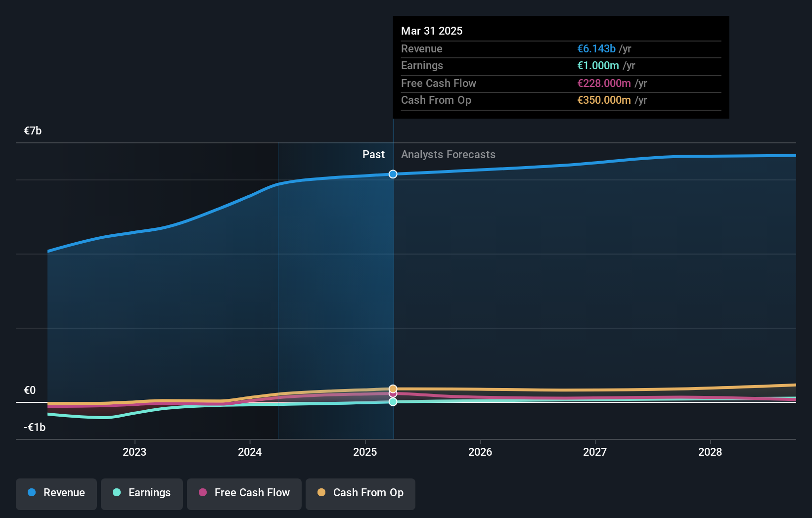Screen dimensions: 812x518
Task: Click the 2026 axis label
Action: point(480,452)
